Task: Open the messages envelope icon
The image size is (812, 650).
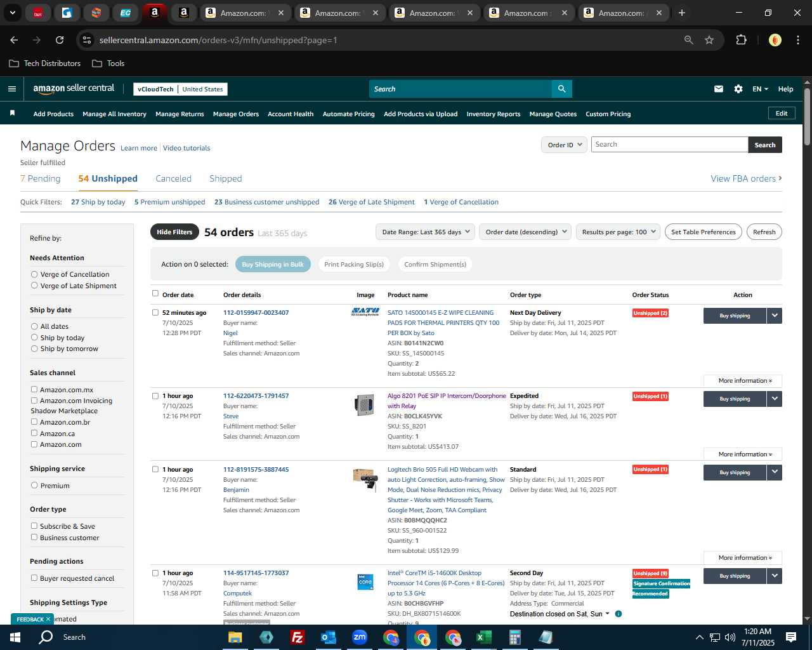Action: pos(718,89)
